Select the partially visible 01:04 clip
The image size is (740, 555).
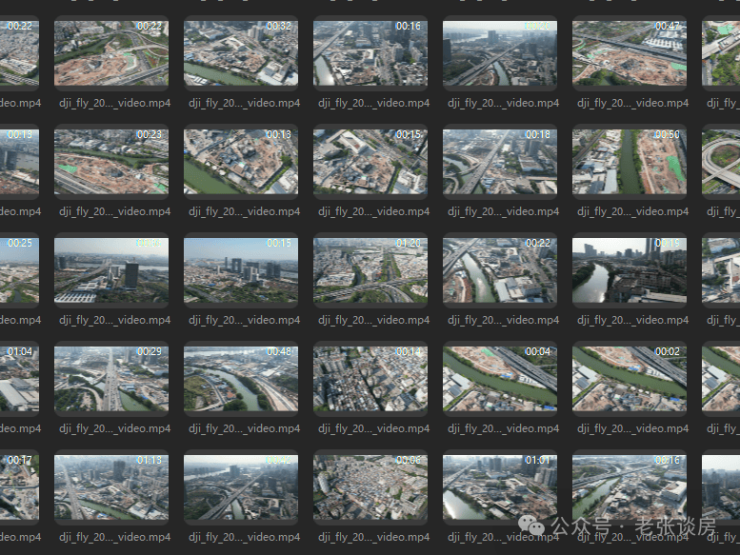pos(19,379)
